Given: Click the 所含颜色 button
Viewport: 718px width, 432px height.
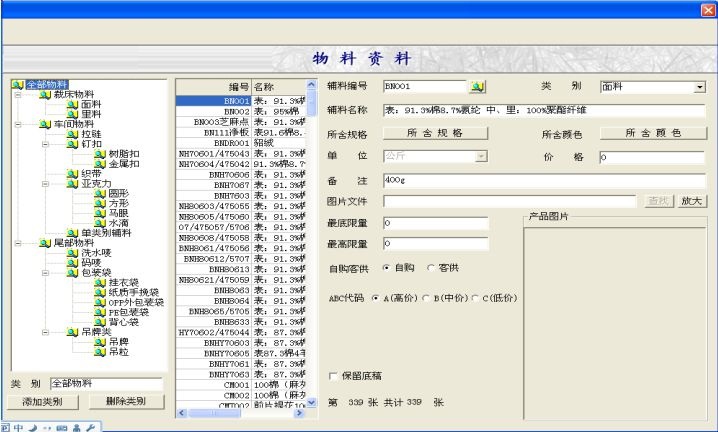Looking at the screenshot, I should [x=653, y=133].
